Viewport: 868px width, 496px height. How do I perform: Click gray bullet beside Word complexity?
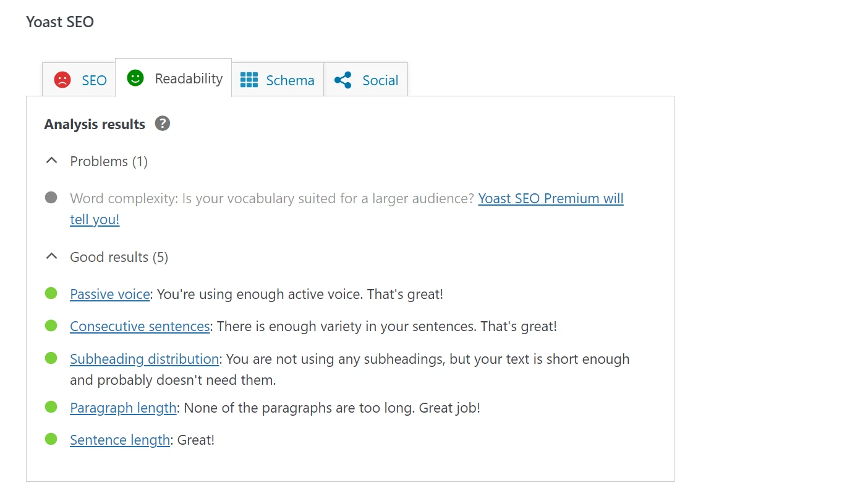[51, 198]
